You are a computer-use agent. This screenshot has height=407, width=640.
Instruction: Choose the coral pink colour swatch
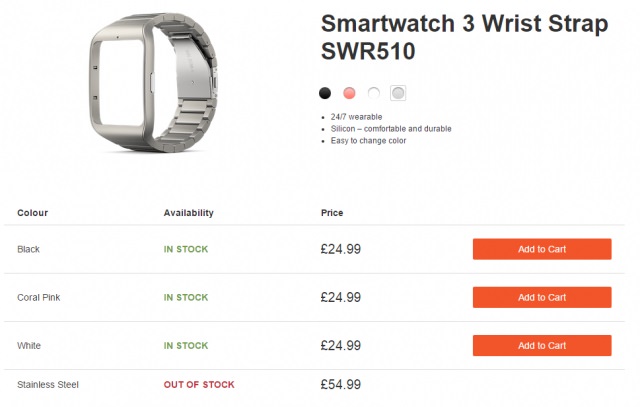(349, 93)
